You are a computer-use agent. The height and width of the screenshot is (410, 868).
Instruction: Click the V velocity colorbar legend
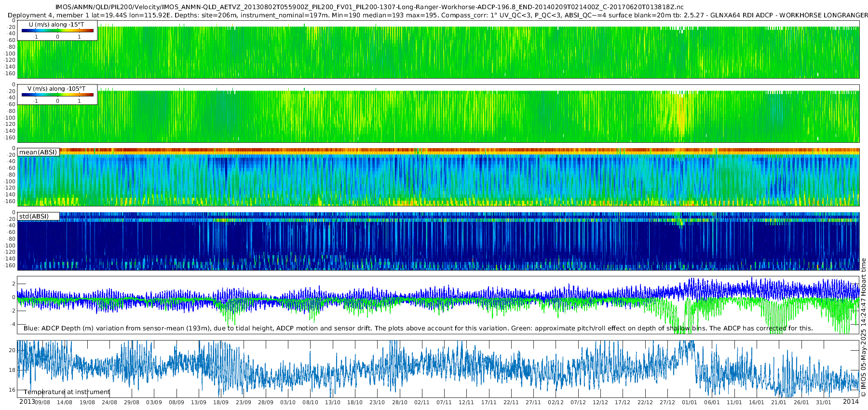pyautogui.click(x=57, y=95)
